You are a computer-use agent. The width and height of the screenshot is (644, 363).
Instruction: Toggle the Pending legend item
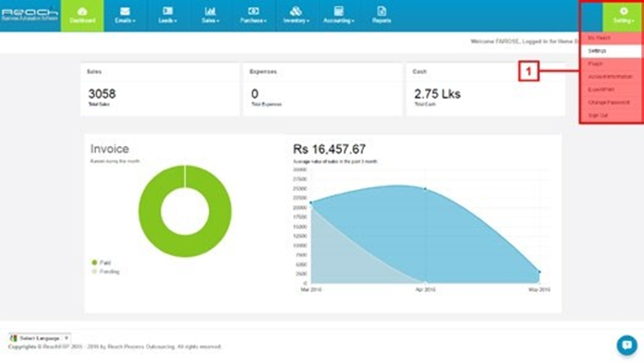click(105, 272)
